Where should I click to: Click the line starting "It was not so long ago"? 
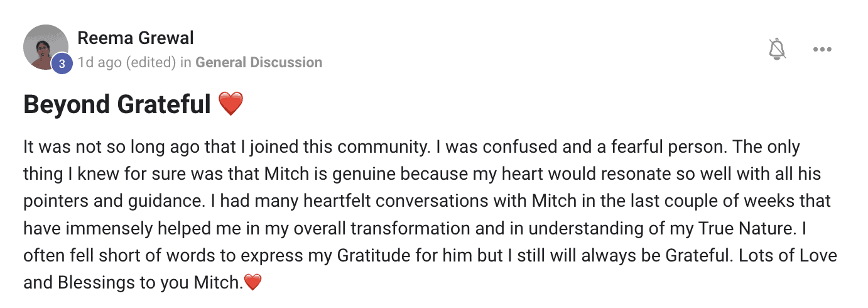point(411,147)
